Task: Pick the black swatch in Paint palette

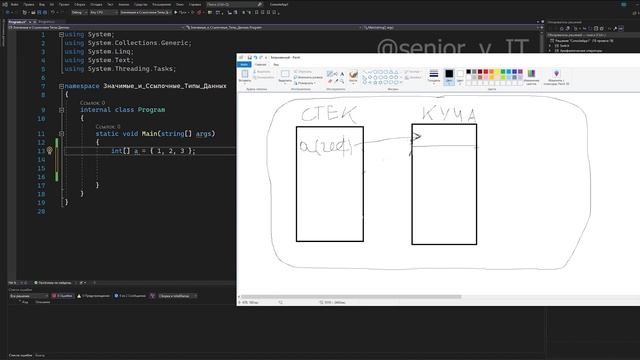Action: pyautogui.click(x=469, y=72)
